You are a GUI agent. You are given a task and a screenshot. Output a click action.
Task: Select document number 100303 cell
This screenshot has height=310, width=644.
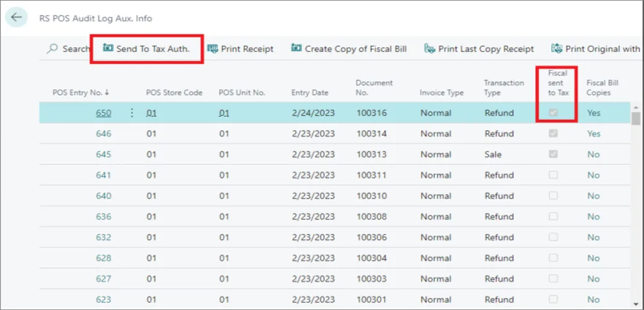371,279
